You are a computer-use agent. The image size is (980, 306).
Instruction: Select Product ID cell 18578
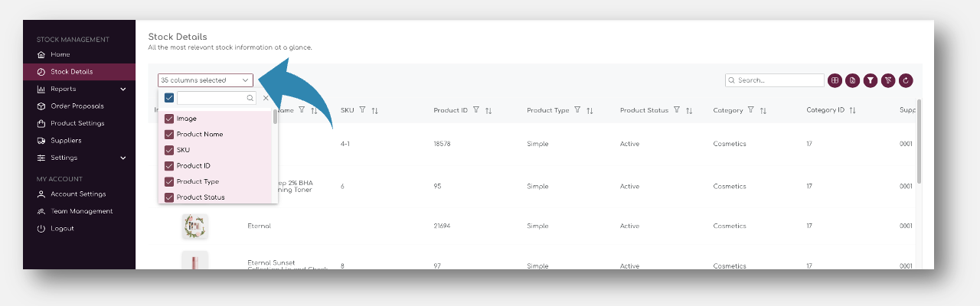(444, 144)
